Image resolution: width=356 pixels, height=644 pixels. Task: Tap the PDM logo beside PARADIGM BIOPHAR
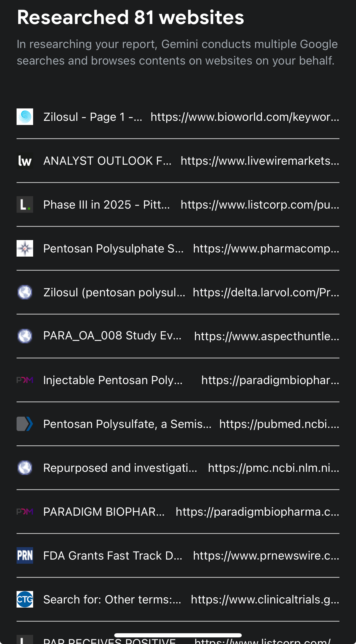25,512
